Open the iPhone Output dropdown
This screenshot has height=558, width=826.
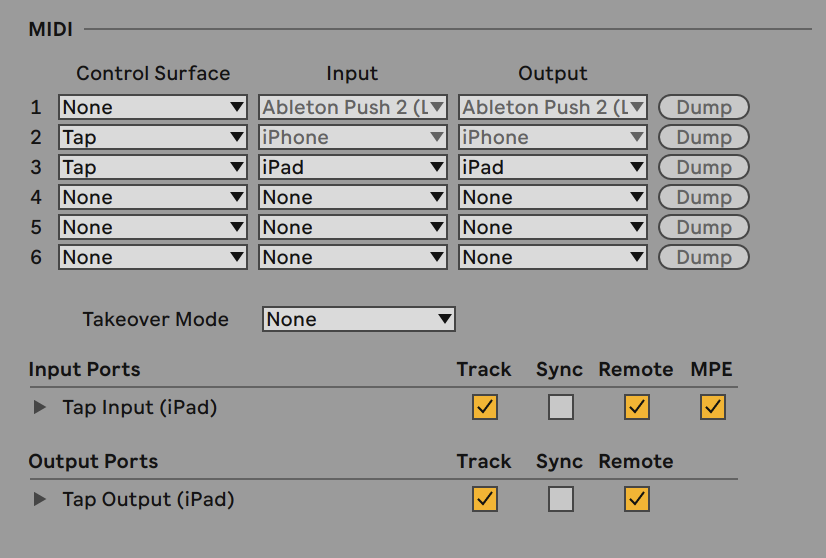(x=553, y=138)
